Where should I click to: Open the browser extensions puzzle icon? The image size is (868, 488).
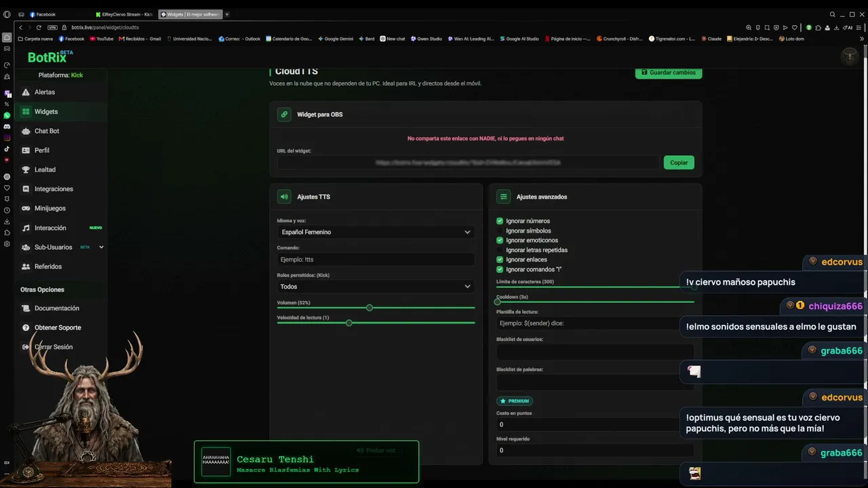click(818, 27)
